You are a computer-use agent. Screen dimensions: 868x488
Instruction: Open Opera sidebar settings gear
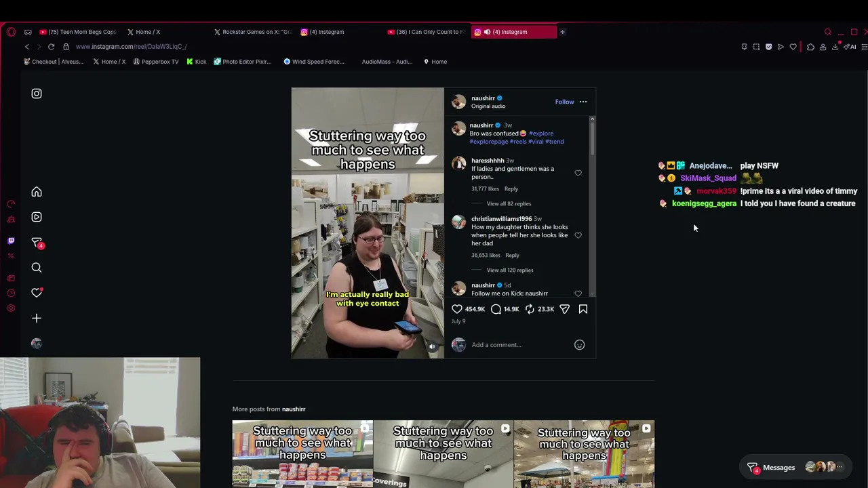coord(11,308)
